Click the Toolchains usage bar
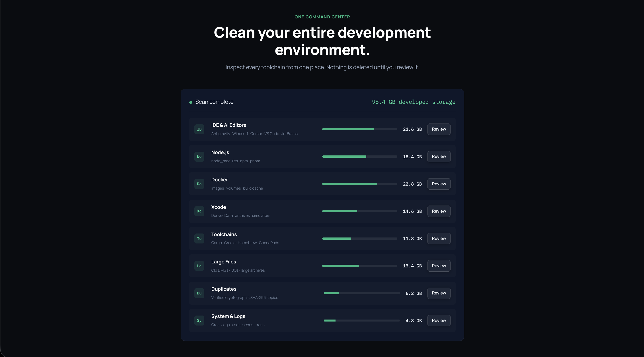 [x=360, y=238]
